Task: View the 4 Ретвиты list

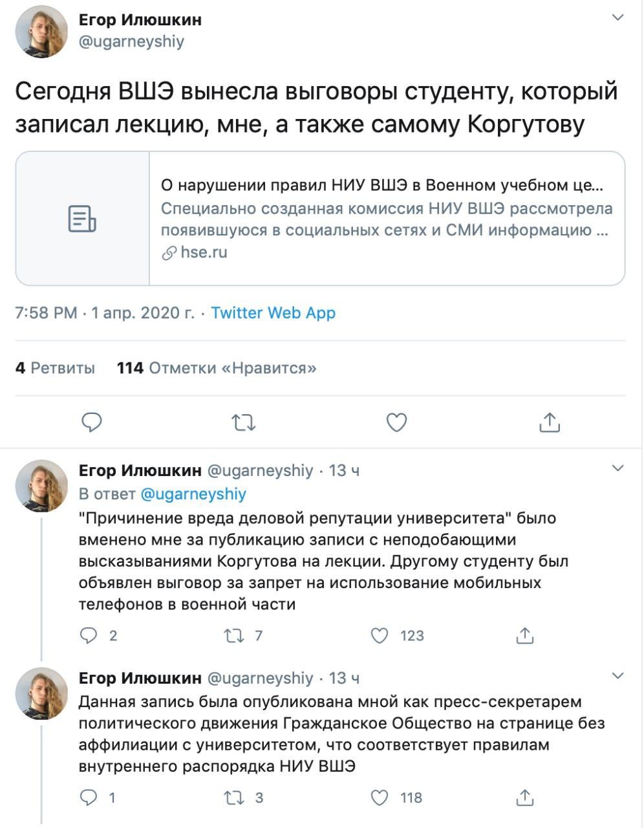Action: coord(55,368)
